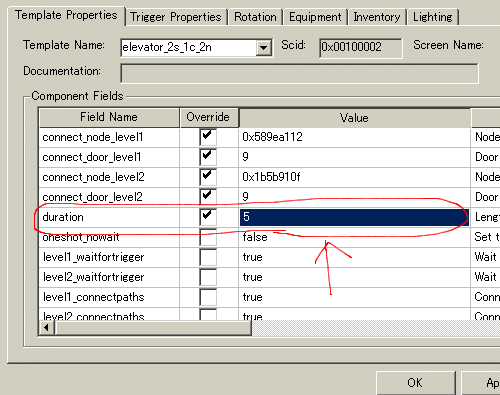Viewport: 500px width, 395px height.
Task: Select the Template Properties tab
Action: point(66,15)
